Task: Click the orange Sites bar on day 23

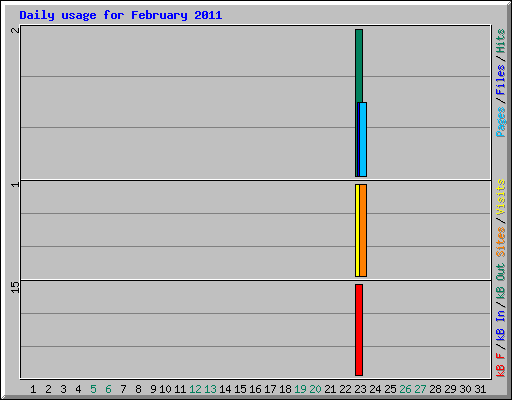Action: (x=363, y=230)
